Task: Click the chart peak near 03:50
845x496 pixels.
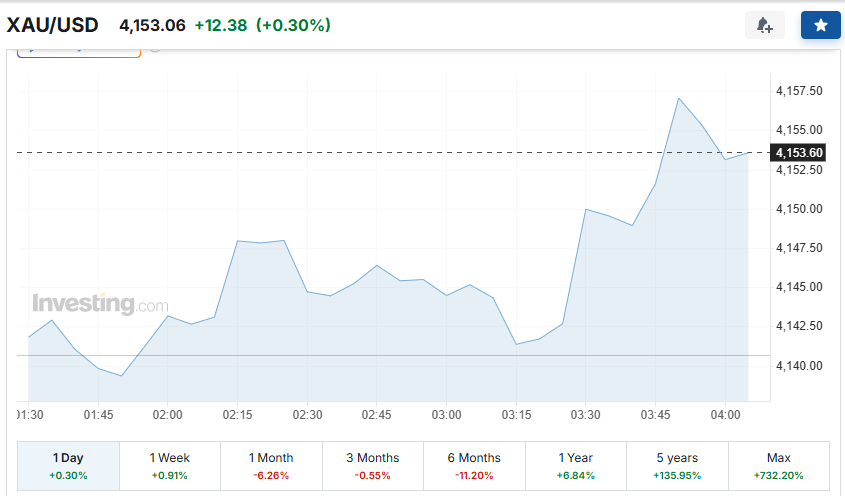Action: pyautogui.click(x=678, y=99)
